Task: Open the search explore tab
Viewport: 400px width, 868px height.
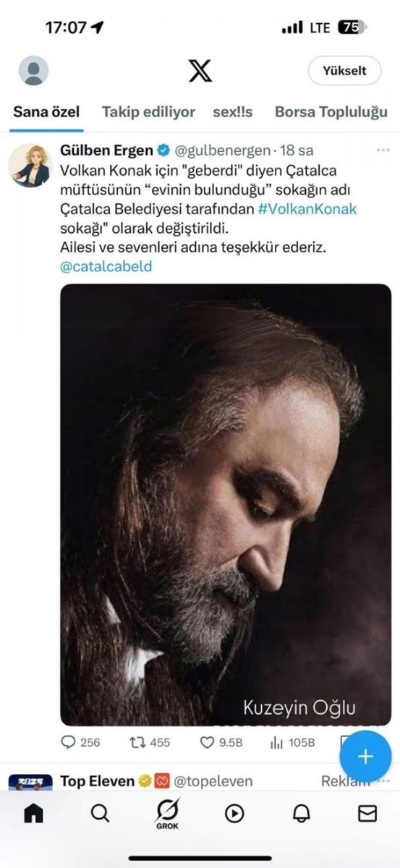Action: [x=101, y=813]
